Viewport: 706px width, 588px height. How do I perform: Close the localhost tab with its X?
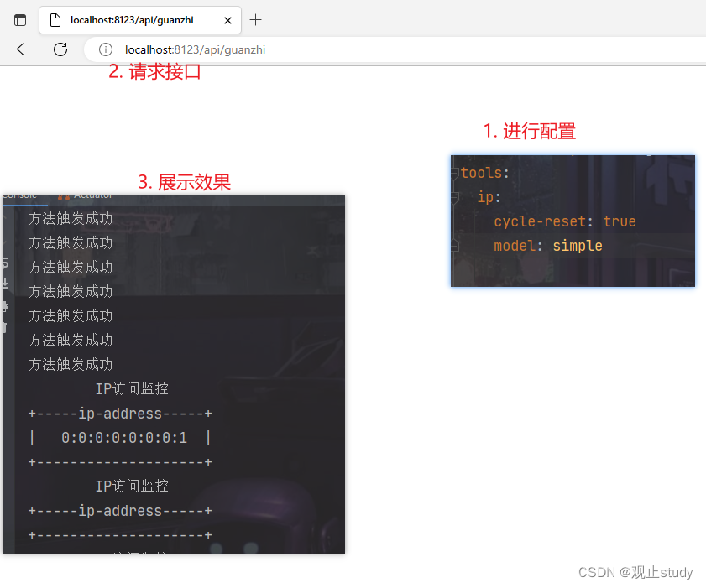pos(227,18)
